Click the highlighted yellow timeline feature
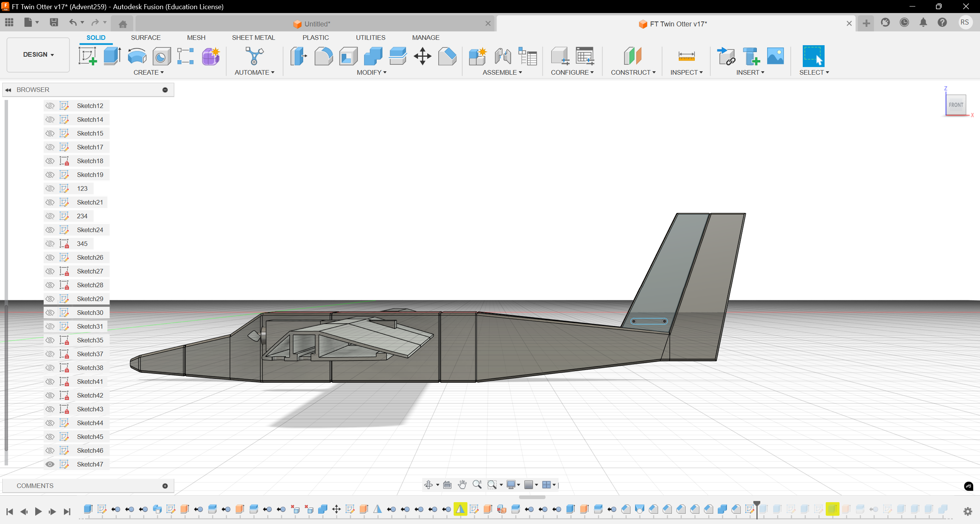This screenshot has width=980, height=524. point(460,509)
